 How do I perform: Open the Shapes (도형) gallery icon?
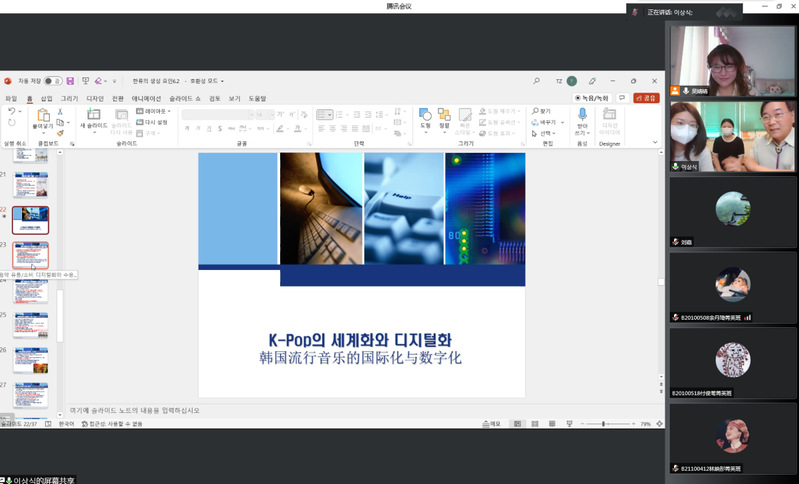[x=424, y=115]
